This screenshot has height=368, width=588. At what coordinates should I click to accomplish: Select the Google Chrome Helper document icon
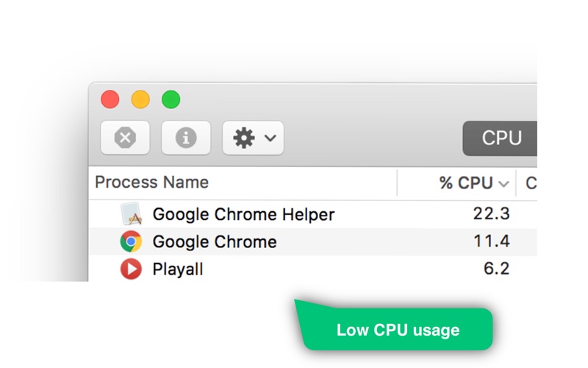pos(132,214)
